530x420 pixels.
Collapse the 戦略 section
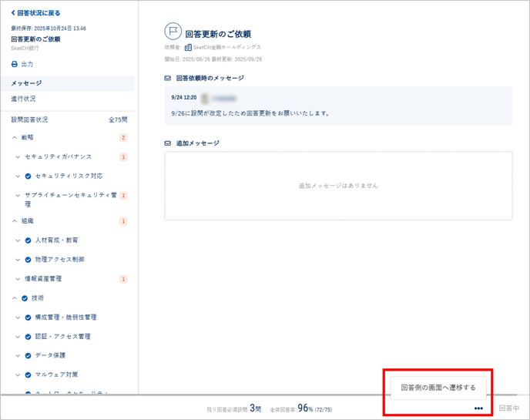(x=15, y=138)
